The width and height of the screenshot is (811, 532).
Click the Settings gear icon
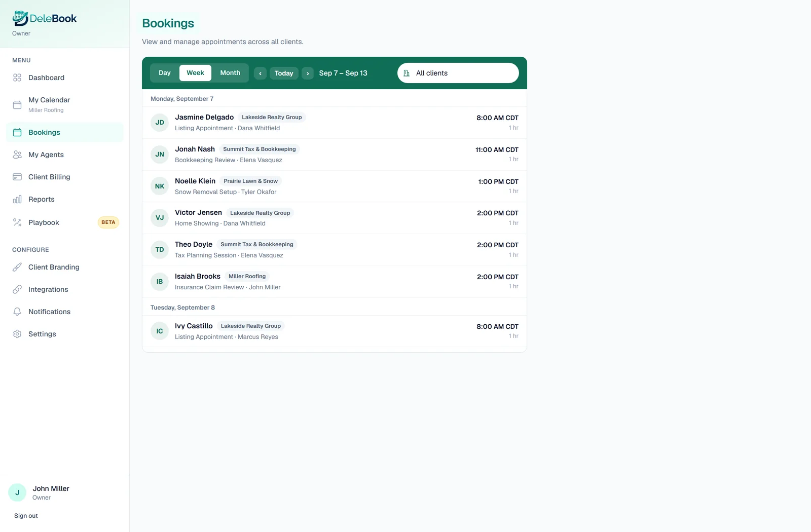pyautogui.click(x=17, y=334)
